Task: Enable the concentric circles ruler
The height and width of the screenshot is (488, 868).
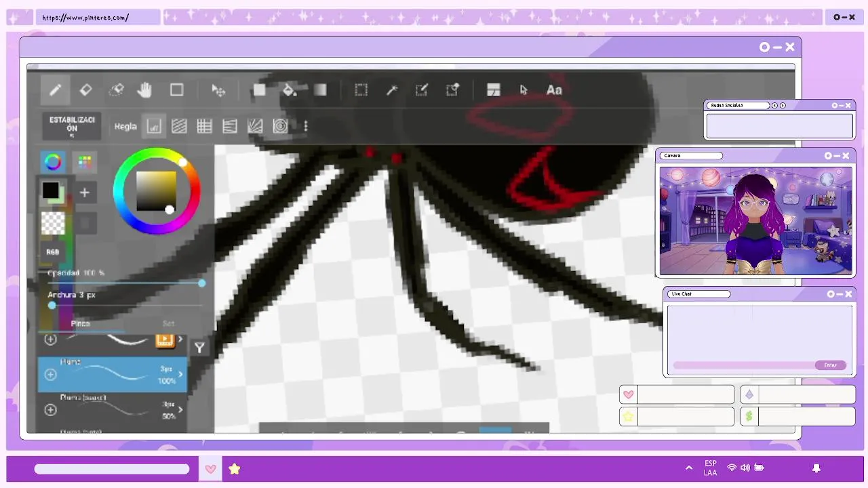Action: 280,126
